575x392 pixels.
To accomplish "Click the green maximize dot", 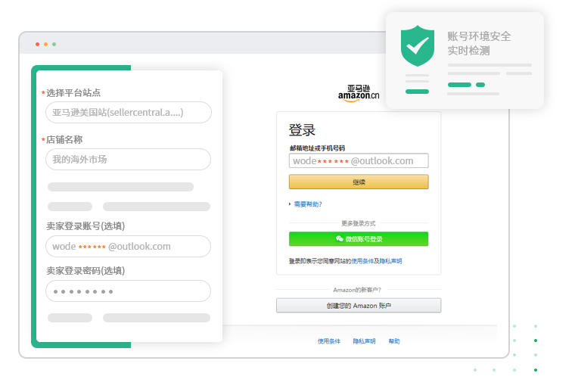I will (x=54, y=45).
